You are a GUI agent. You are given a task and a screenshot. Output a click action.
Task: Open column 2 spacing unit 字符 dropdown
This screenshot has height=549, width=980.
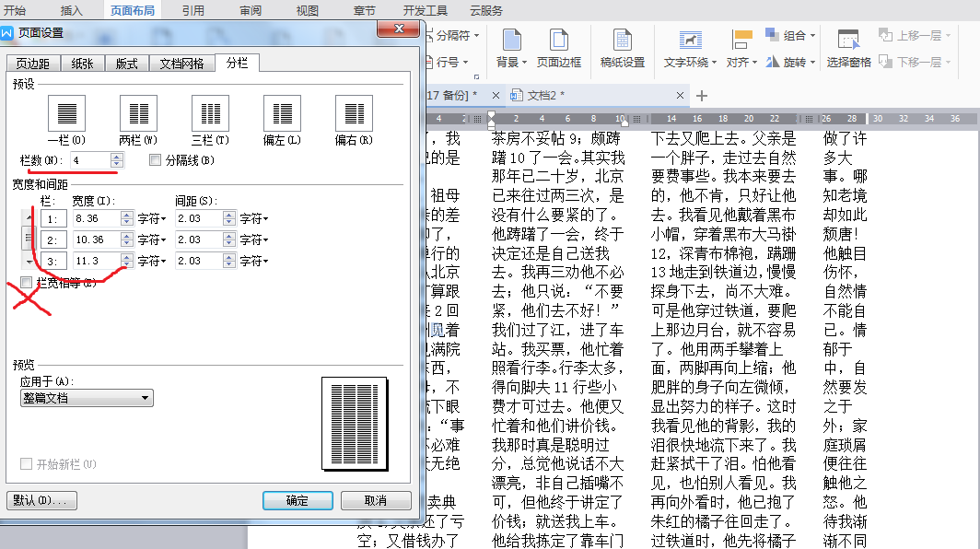click(254, 240)
